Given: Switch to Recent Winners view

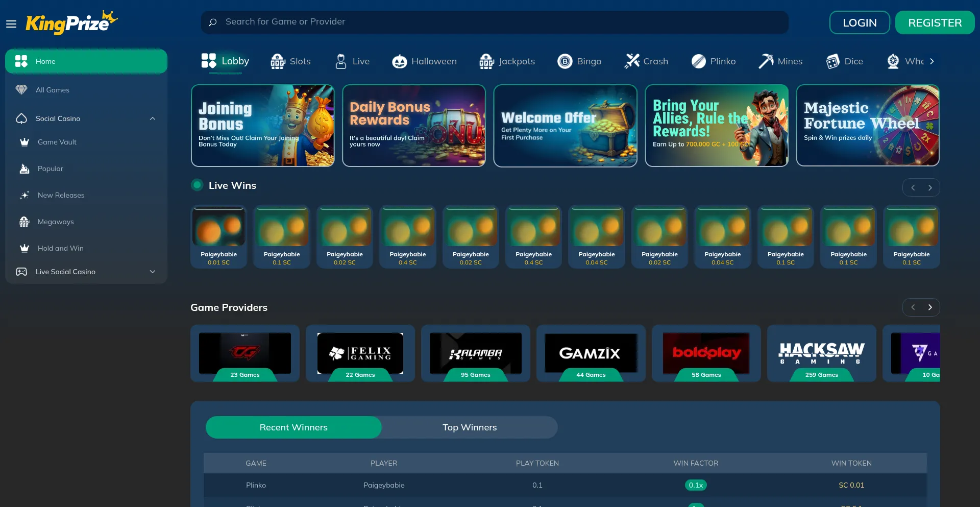Looking at the screenshot, I should [x=293, y=427].
